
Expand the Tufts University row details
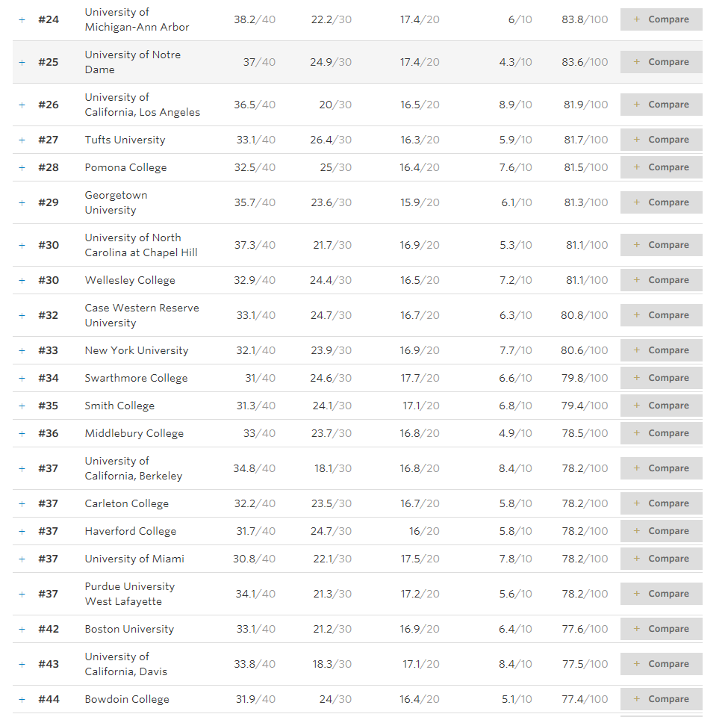pyautogui.click(x=22, y=140)
